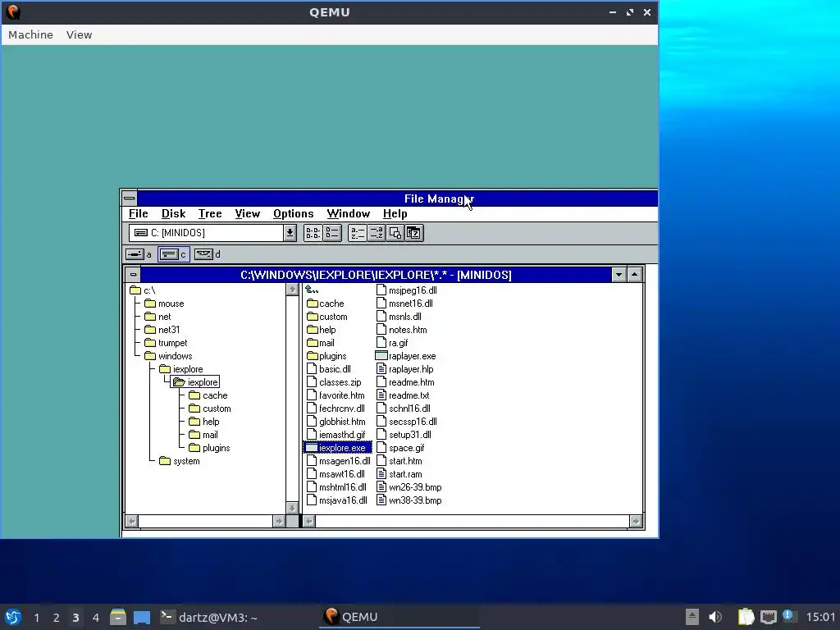Click the dartz@VM3 terminal taskbar entry
Screen dimensions: 840x630
[x=209, y=618]
